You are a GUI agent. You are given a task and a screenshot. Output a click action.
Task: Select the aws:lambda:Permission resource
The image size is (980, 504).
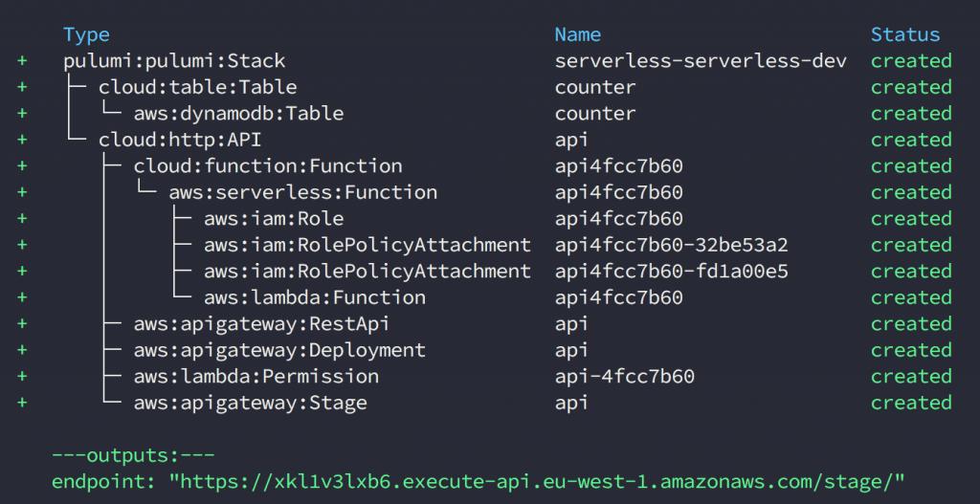[x=256, y=377]
